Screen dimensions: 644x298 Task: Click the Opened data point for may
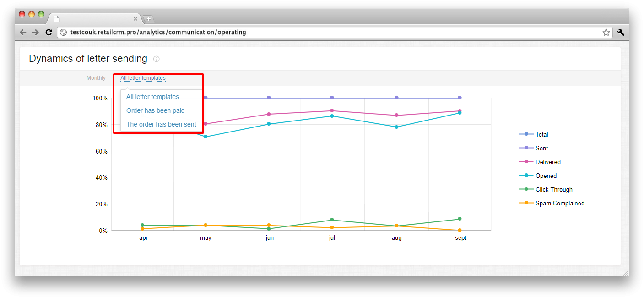pyautogui.click(x=206, y=137)
